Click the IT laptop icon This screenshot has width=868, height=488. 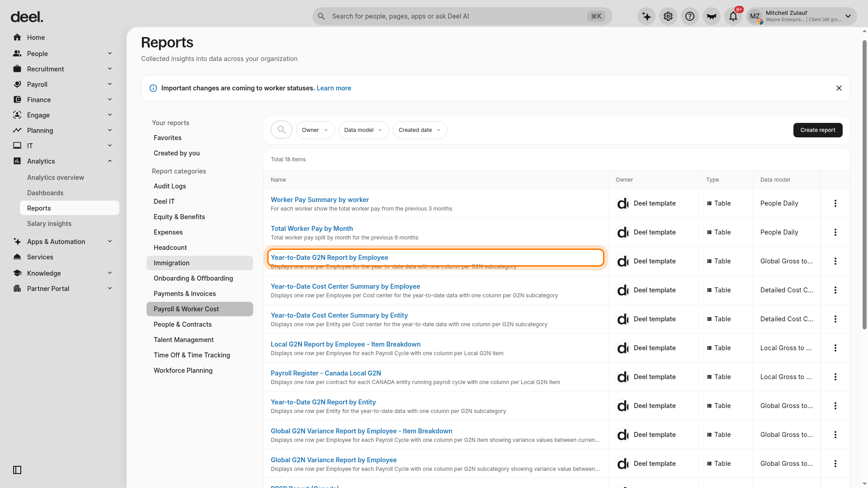tap(17, 146)
